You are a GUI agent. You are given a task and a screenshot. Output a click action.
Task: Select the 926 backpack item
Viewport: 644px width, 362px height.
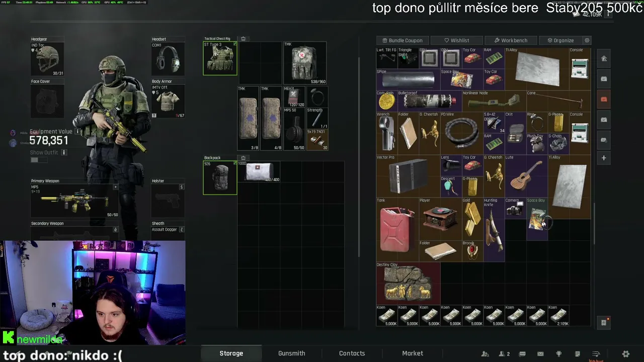point(220,177)
